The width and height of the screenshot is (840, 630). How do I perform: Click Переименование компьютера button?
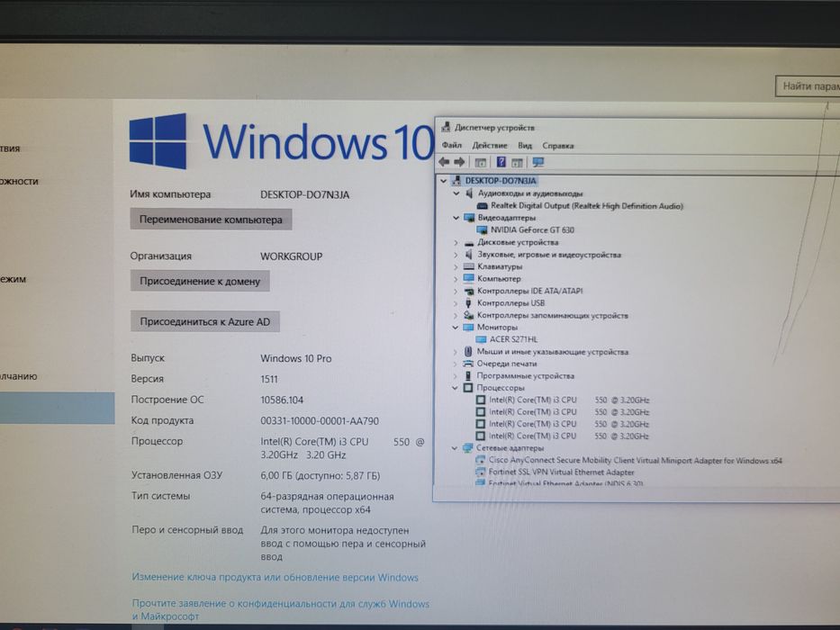[211, 220]
